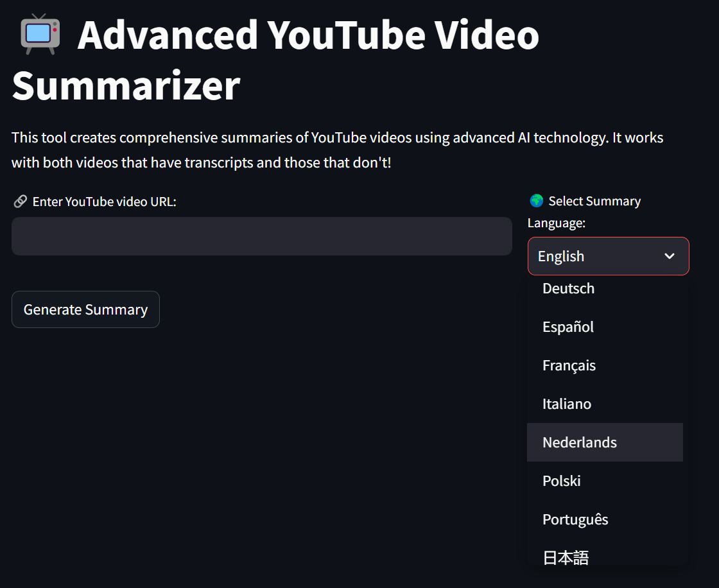
Task: Click the 'Advanced YouTube Video' heading line
Action: [308, 35]
